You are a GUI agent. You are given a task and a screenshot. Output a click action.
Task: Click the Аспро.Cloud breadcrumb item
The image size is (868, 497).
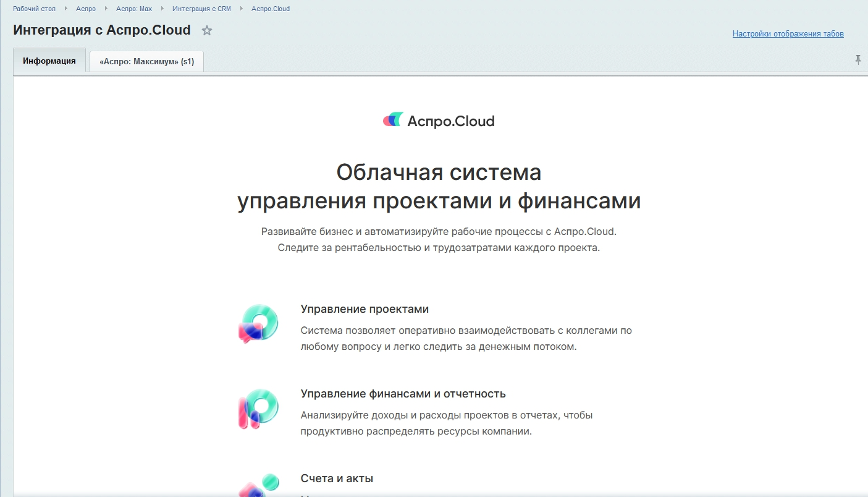point(271,9)
